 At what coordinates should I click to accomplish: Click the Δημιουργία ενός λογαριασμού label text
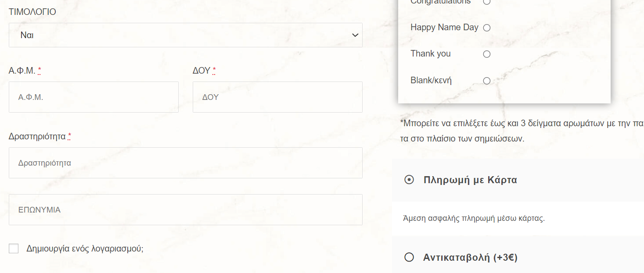tap(85, 248)
